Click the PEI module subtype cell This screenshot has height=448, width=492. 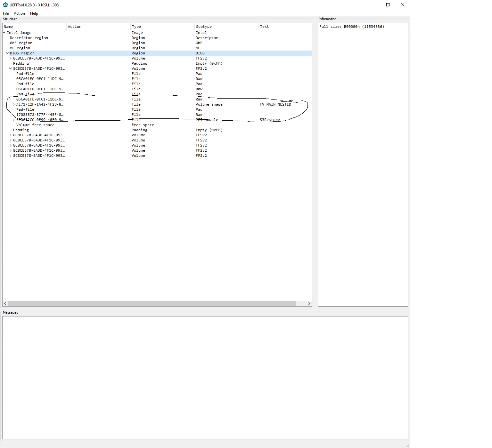(207, 120)
